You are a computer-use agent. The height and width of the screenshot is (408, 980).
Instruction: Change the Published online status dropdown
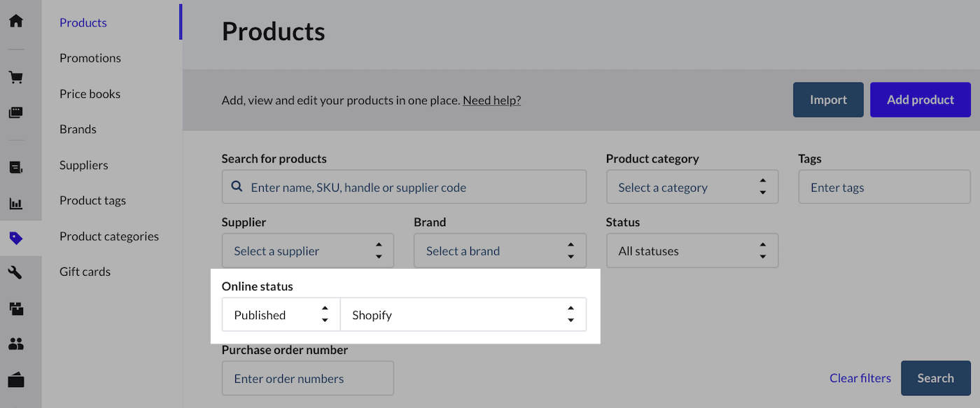coord(281,315)
